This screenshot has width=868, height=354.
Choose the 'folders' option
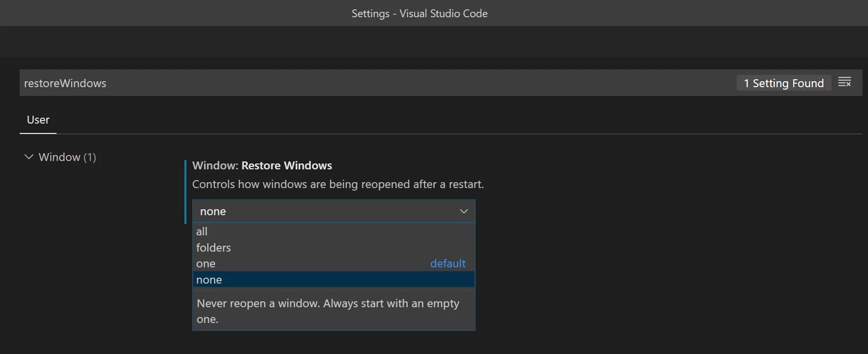[x=213, y=248]
